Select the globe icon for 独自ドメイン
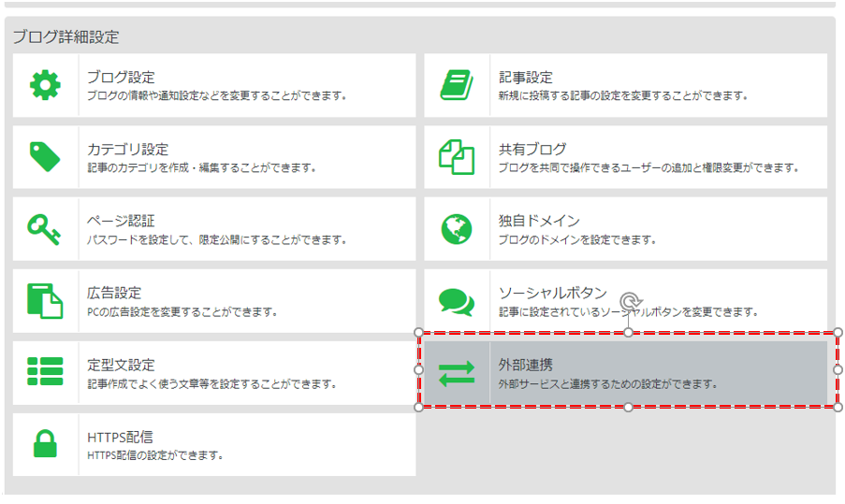 [x=457, y=228]
